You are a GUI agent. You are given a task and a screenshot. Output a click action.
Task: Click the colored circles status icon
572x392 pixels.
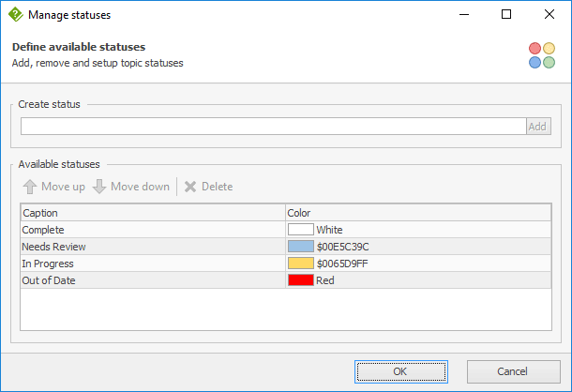click(x=542, y=55)
